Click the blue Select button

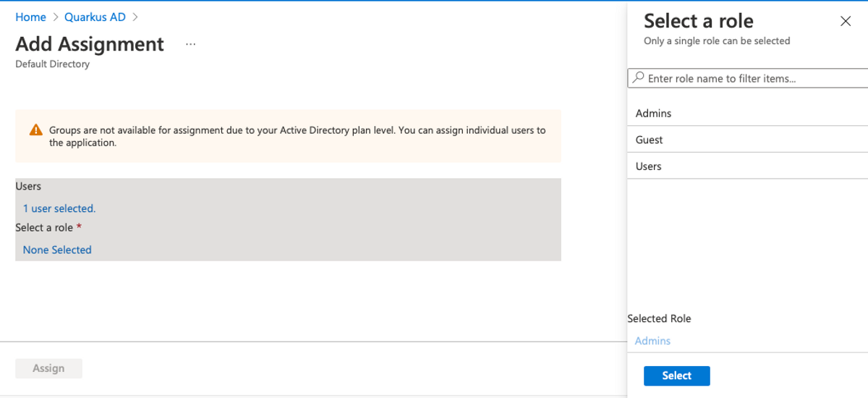pyautogui.click(x=676, y=376)
